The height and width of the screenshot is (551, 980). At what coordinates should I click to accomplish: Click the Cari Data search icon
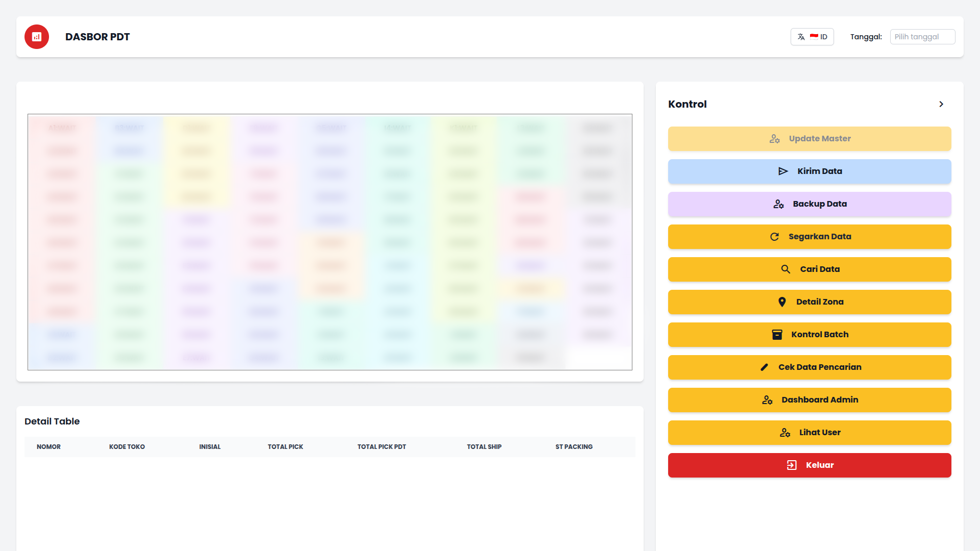click(786, 269)
